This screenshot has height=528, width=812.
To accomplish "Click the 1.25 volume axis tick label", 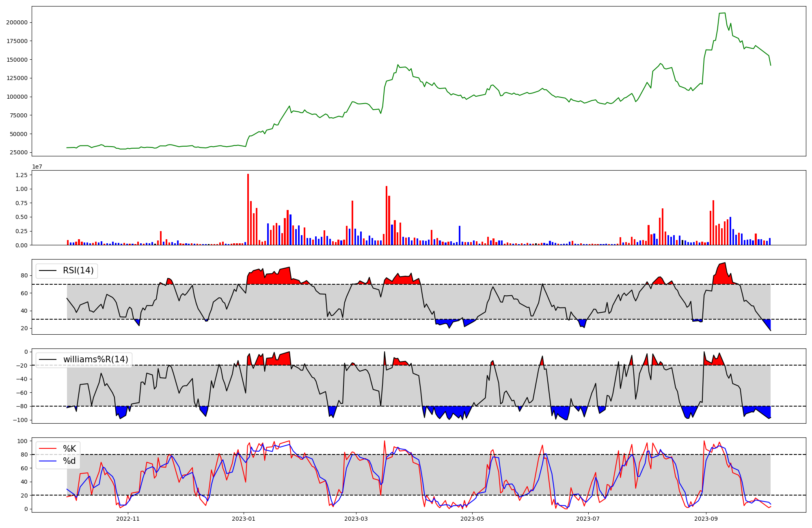I will click(21, 175).
